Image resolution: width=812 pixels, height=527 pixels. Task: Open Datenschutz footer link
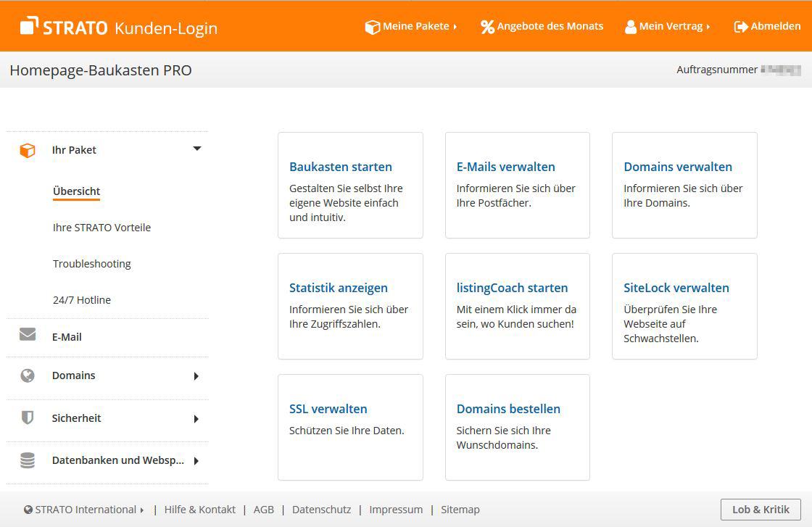pyautogui.click(x=322, y=510)
